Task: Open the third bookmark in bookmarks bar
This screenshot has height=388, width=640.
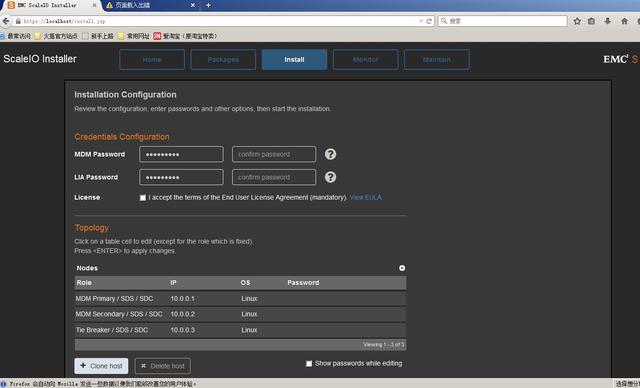Action: (98, 36)
